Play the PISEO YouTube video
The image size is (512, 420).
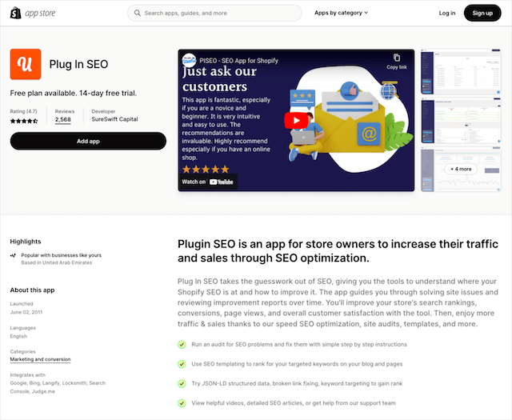296,121
